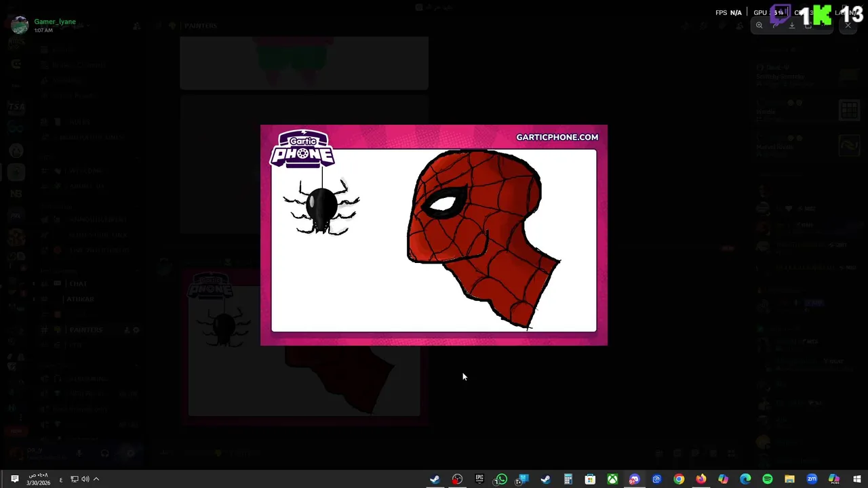Image resolution: width=868 pixels, height=488 pixels.
Task: Launch Epic Games from the taskbar
Action: point(479,479)
